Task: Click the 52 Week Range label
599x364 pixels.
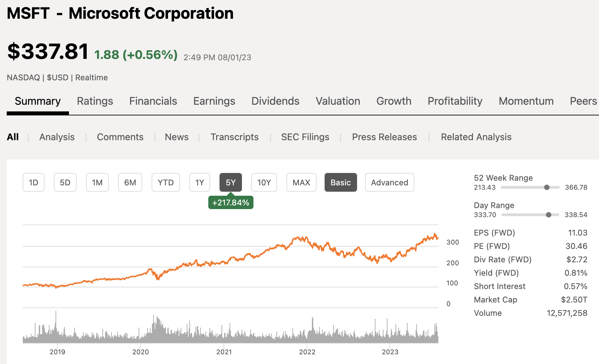Action: click(x=503, y=178)
